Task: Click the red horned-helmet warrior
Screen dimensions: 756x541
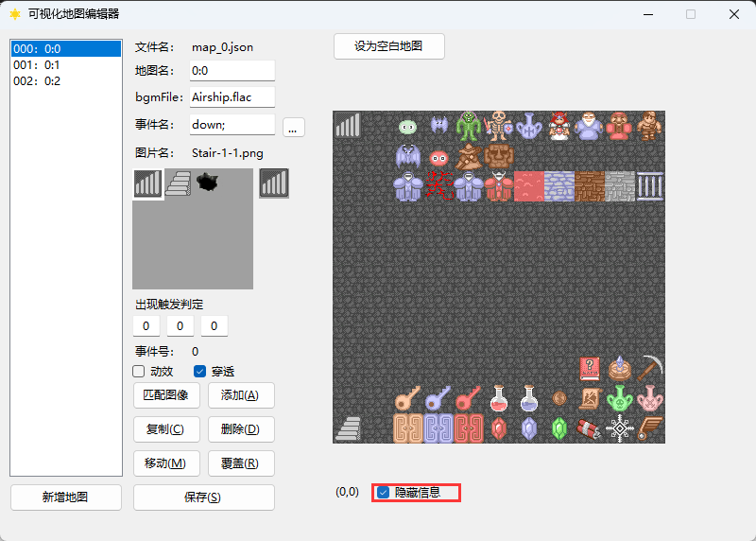Action: click(499, 186)
